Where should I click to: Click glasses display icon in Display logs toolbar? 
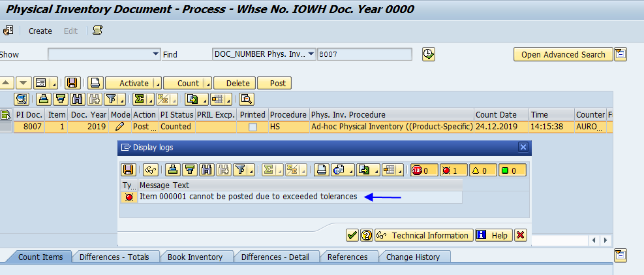150,170
